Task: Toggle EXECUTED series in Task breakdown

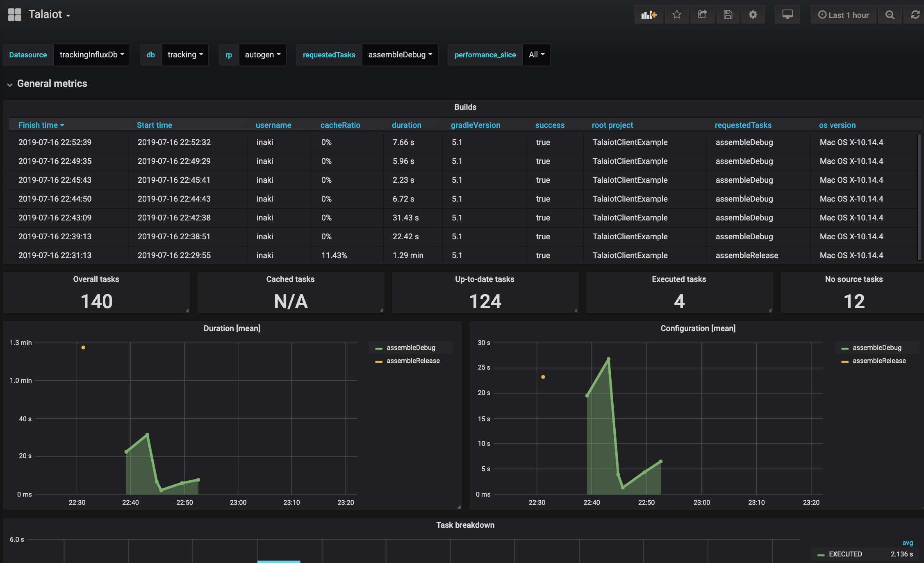Action: [845, 554]
